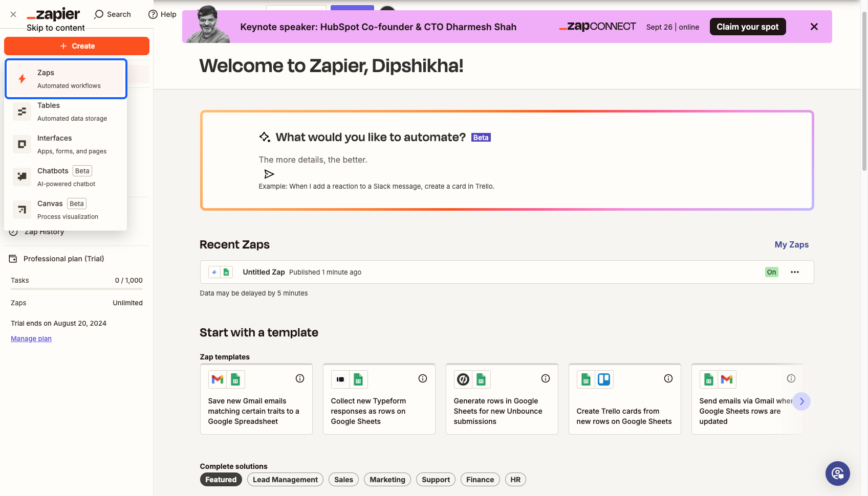Viewport: 868px width, 496px height.
Task: Select the Lead Management solutions filter
Action: [285, 480]
